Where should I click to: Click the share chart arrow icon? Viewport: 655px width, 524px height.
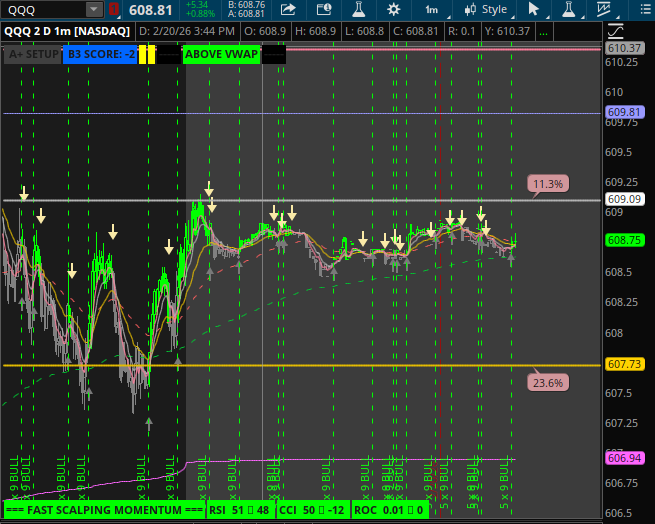tap(288, 10)
